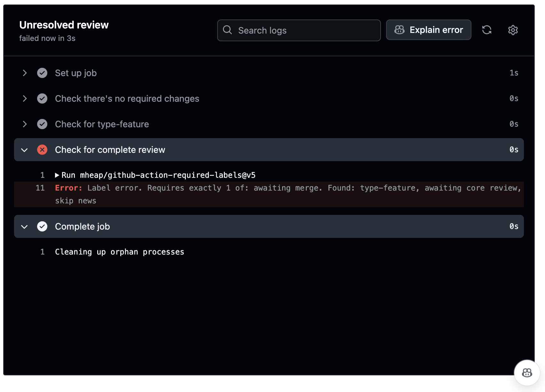The image size is (545, 392).
Task: Click the failed now in 3s status text
Action: pyautogui.click(x=47, y=38)
